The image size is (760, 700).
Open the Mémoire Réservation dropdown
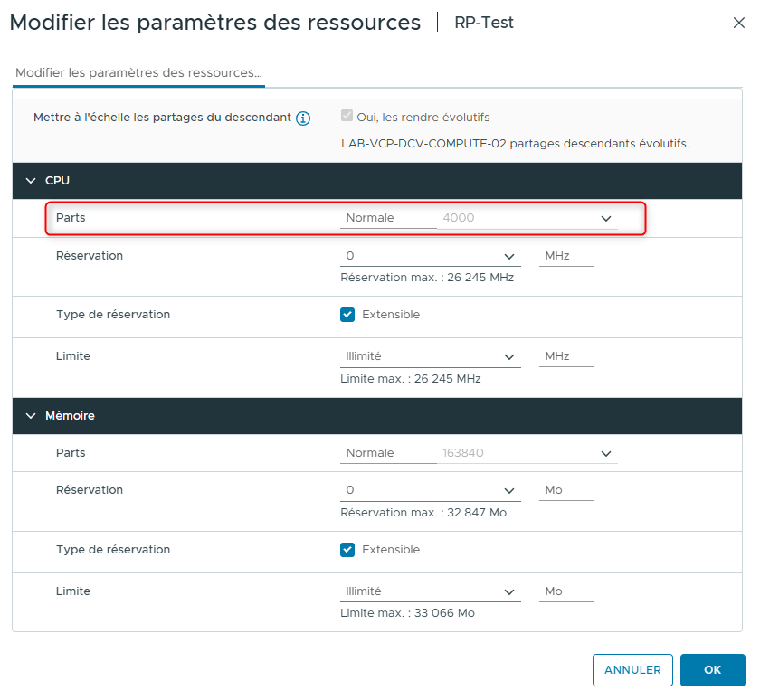point(509,489)
